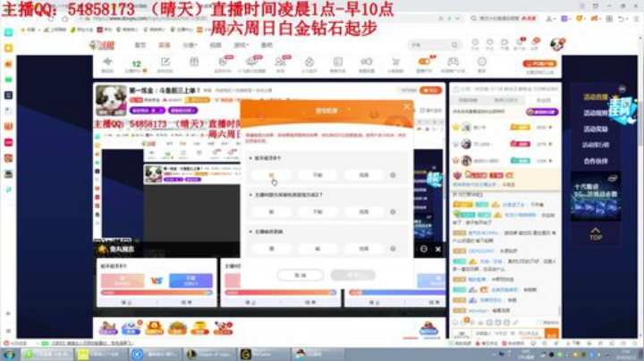Click the green 12 item in streamer toolbar

[136, 65]
